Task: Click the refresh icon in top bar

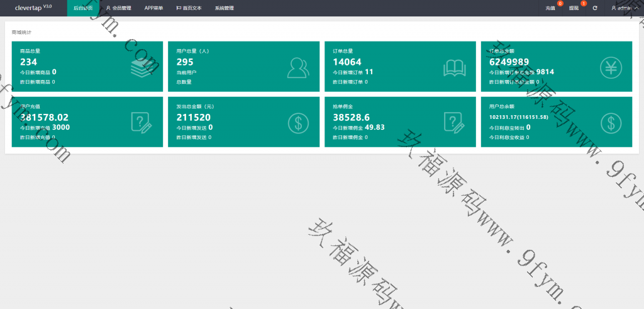Action: coord(595,8)
